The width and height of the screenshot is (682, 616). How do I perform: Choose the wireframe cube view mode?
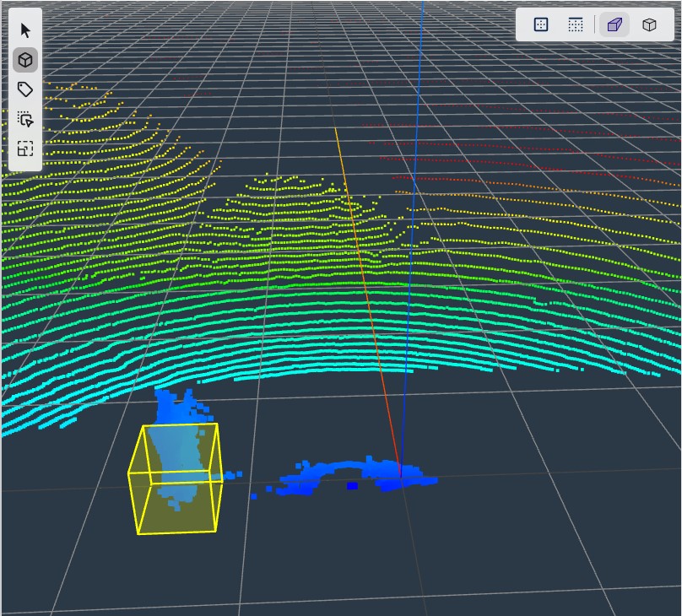649,24
